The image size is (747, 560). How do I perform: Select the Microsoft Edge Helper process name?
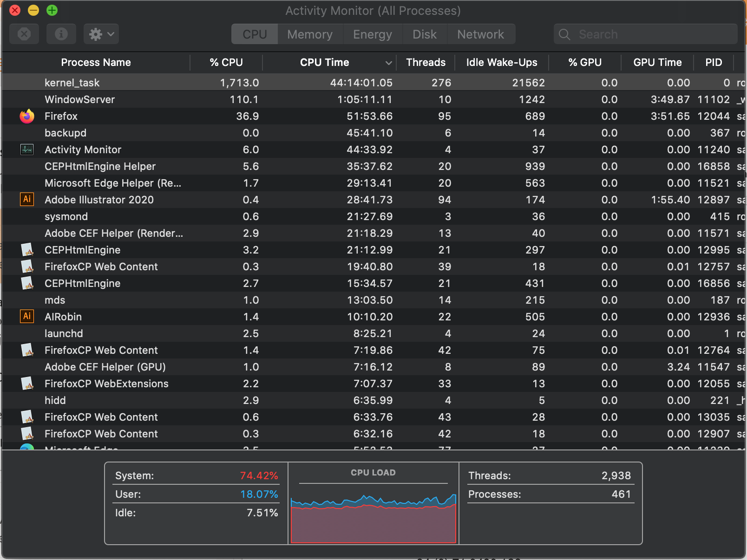point(113,183)
